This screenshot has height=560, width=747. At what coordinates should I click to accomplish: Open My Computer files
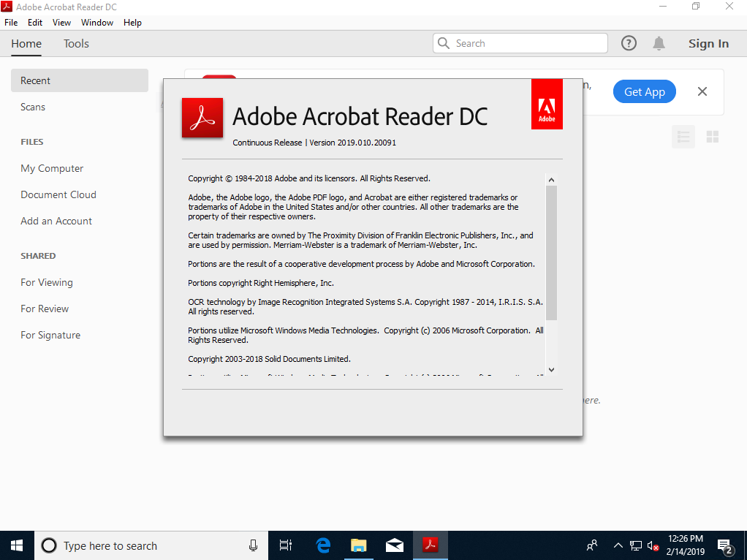(x=52, y=168)
